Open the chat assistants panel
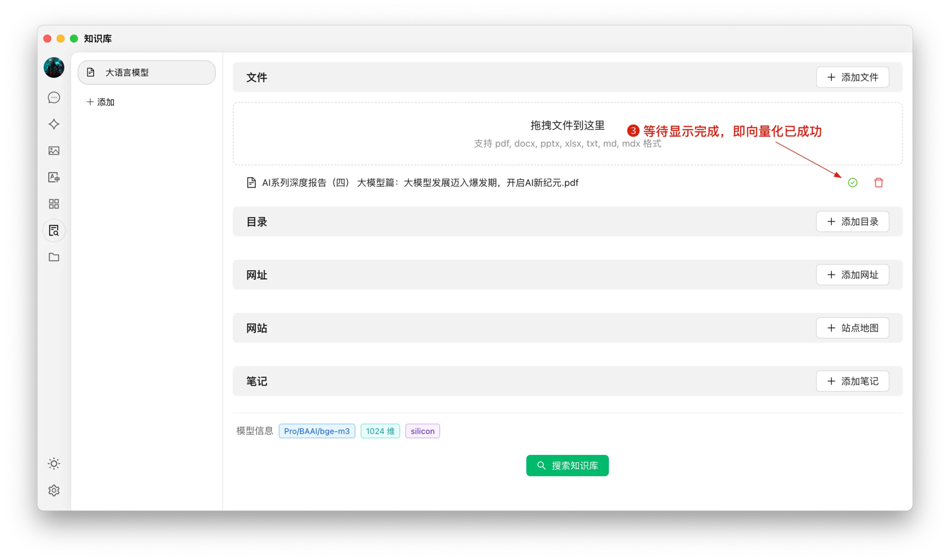This screenshot has height=560, width=950. (x=54, y=97)
